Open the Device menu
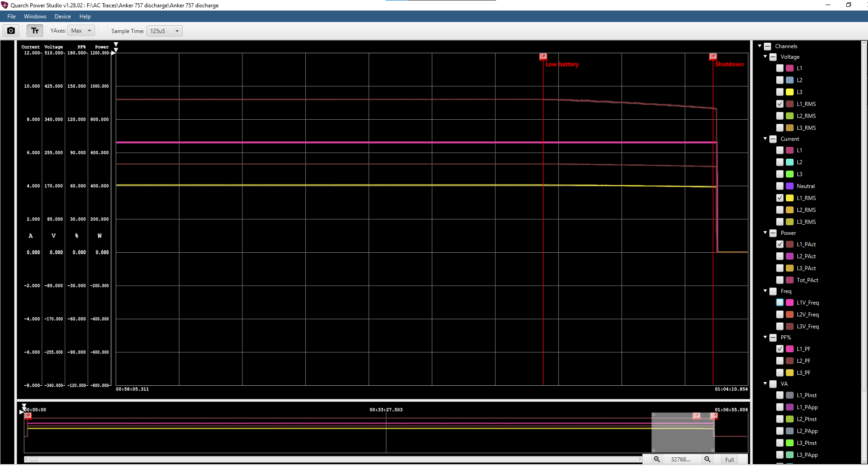This screenshot has height=466, width=868. (62, 17)
